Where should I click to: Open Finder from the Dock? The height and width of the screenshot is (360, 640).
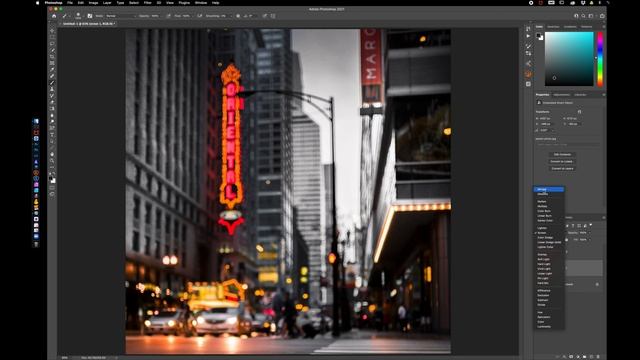(x=36, y=121)
